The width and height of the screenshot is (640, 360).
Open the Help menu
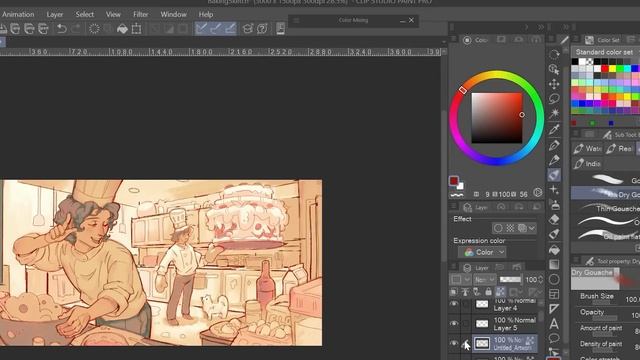[206, 14]
